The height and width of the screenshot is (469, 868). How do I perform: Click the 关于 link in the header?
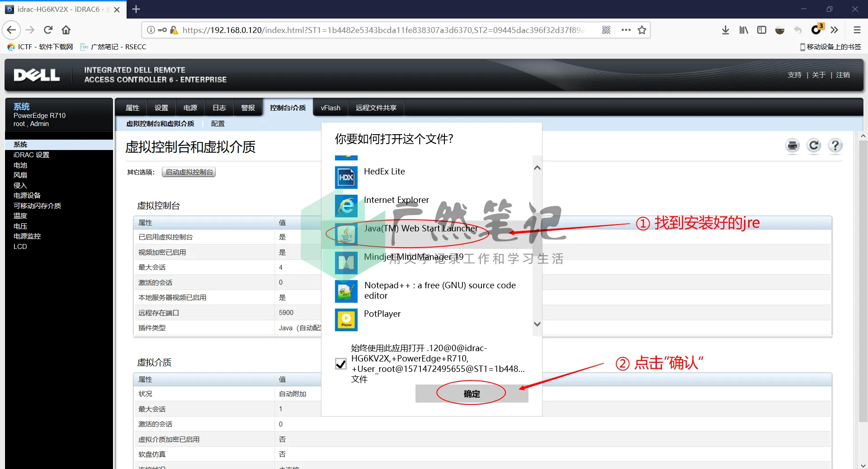pos(819,75)
